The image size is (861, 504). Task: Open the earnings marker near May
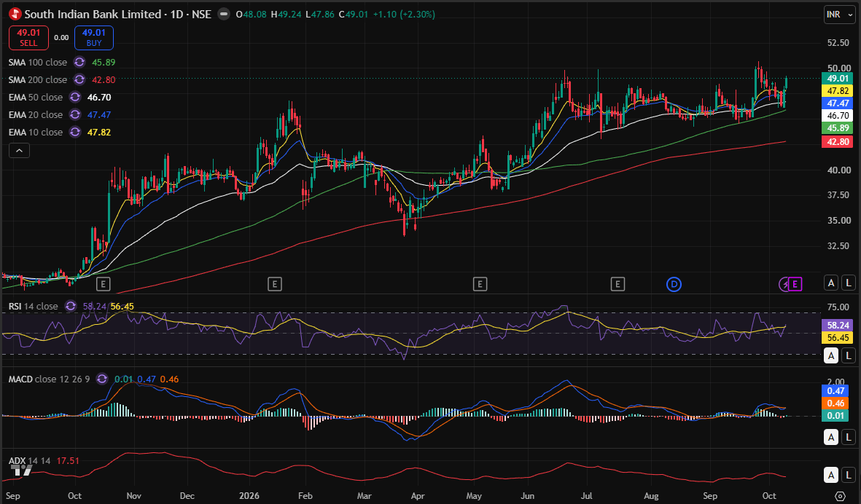pyautogui.click(x=480, y=284)
